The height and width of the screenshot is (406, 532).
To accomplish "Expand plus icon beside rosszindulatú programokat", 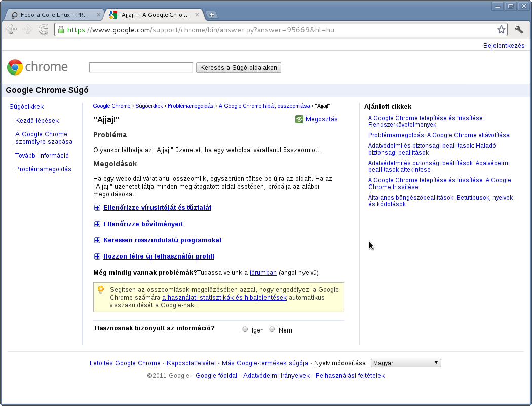I will click(97, 240).
